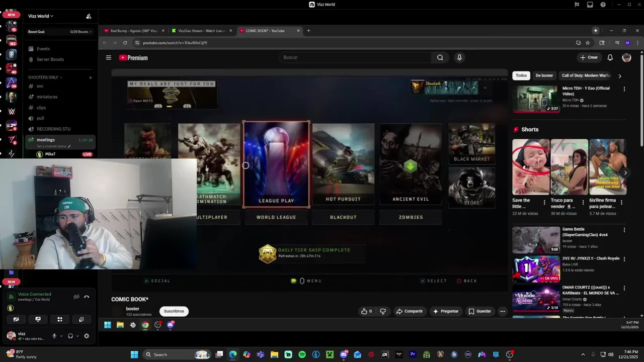The image size is (644, 362).
Task: Disconnect from the Discord voice channel
Action: click(x=87, y=297)
